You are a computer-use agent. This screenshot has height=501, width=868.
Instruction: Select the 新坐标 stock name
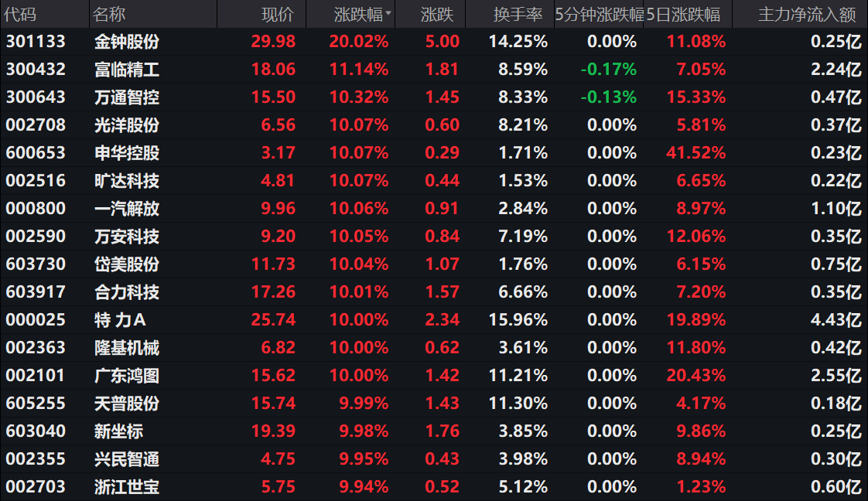click(x=118, y=431)
